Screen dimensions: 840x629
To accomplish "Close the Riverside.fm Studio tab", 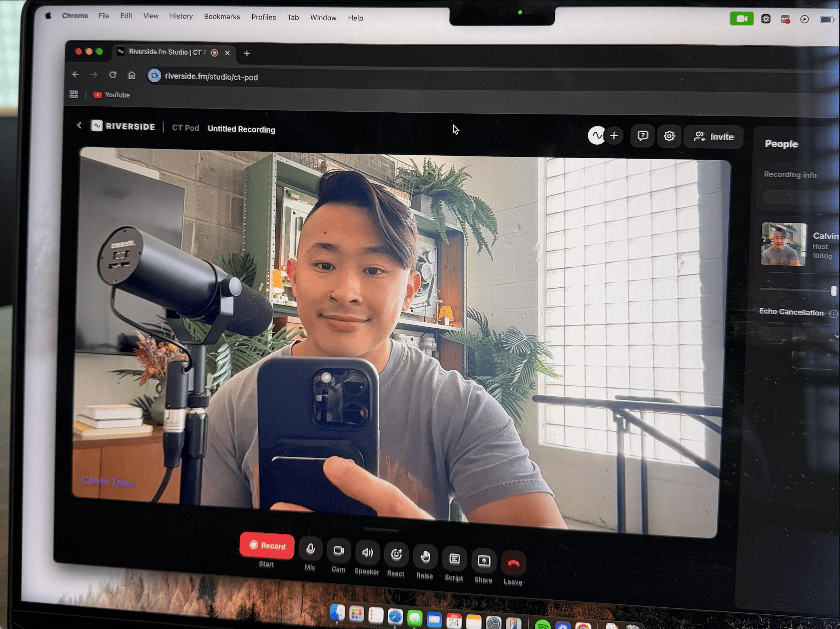I will coord(227,53).
